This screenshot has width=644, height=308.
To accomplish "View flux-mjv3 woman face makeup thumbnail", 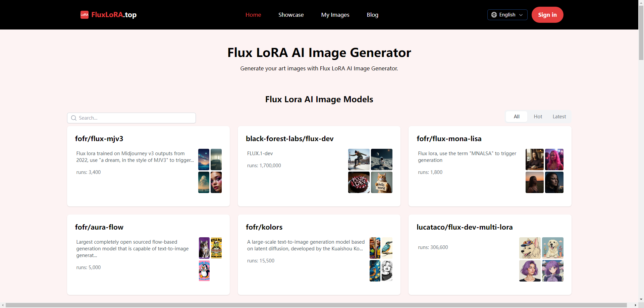I will [216, 182].
